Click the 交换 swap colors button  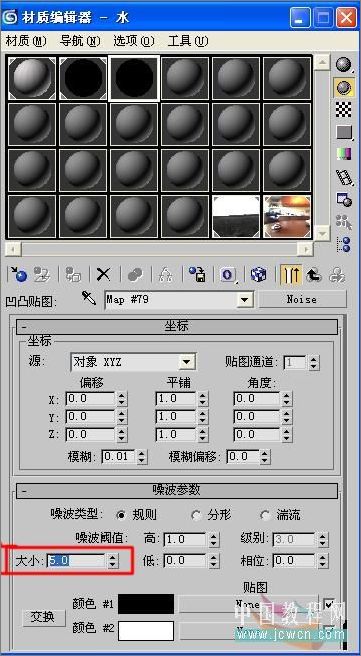coord(44,618)
